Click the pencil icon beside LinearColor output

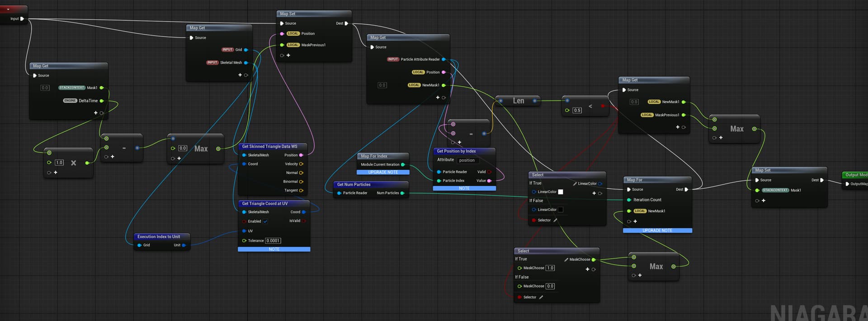[x=575, y=184]
